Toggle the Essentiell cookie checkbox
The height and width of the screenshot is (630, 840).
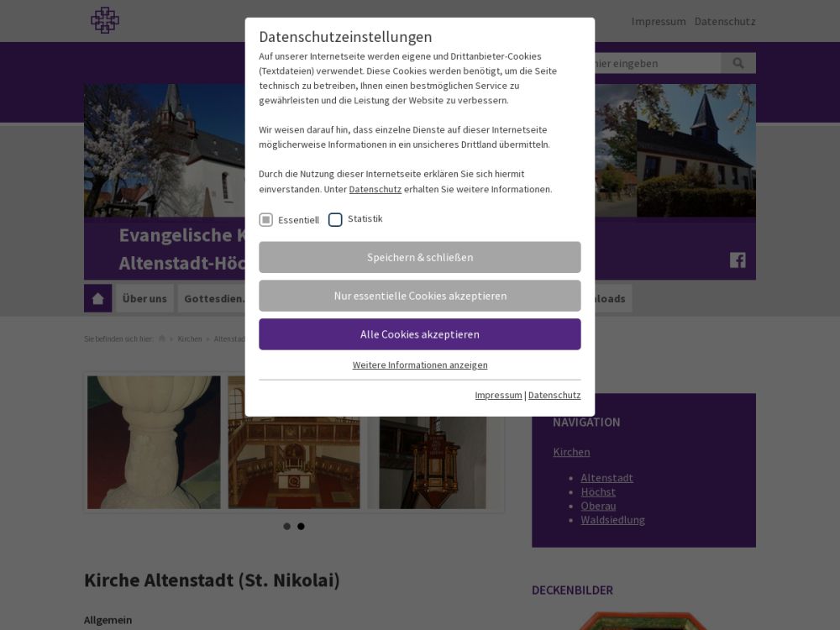266,220
